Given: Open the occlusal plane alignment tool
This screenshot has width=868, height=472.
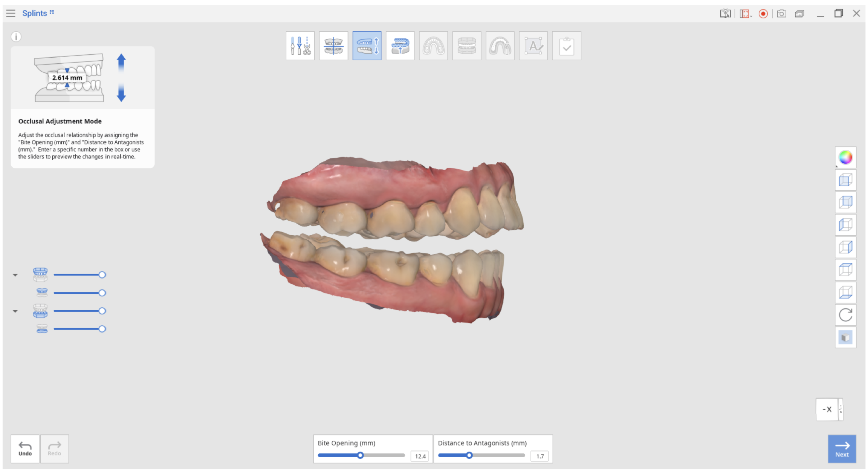Looking at the screenshot, I should pos(334,45).
